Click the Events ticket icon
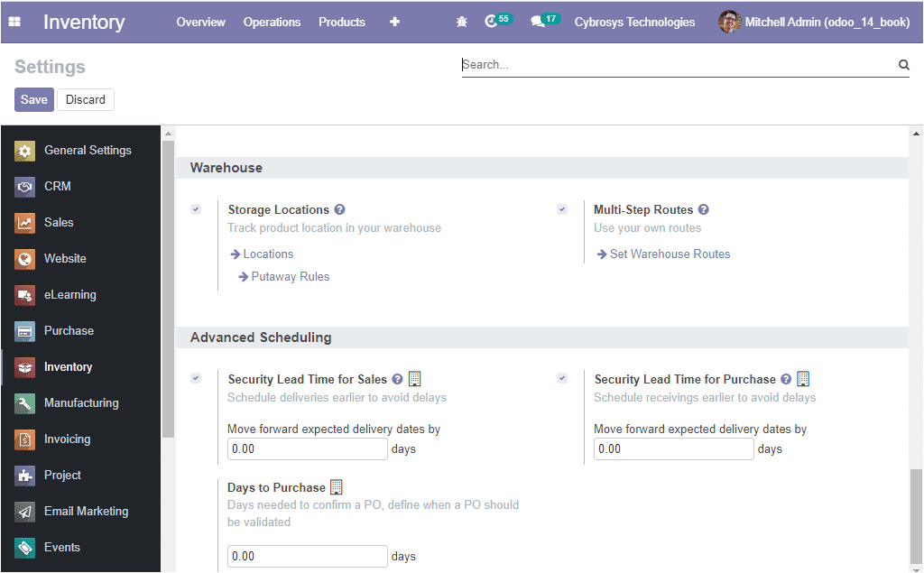 click(24, 548)
